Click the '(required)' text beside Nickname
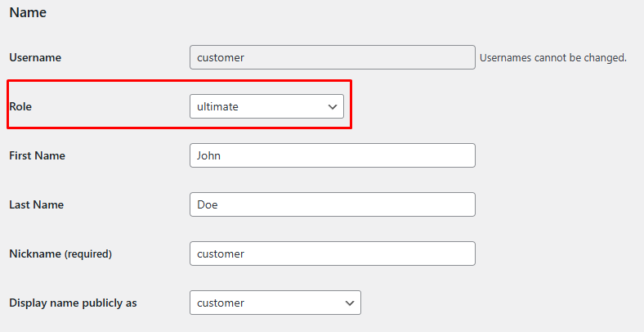Screen dimensions: 644x332 (88, 253)
